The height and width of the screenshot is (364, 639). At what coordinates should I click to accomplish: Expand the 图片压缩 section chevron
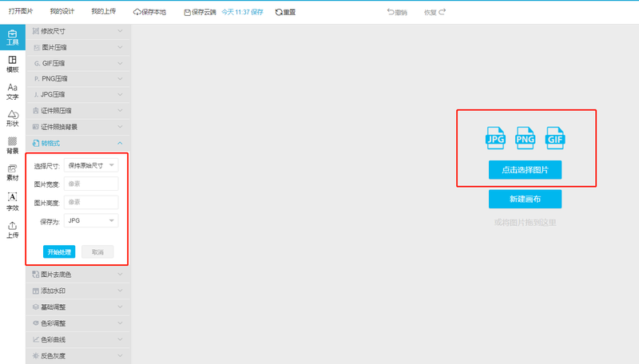[120, 47]
